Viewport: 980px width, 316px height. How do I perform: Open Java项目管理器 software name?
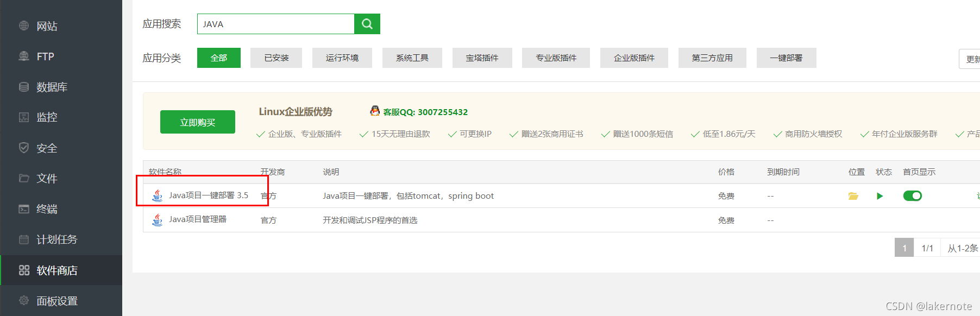198,219
